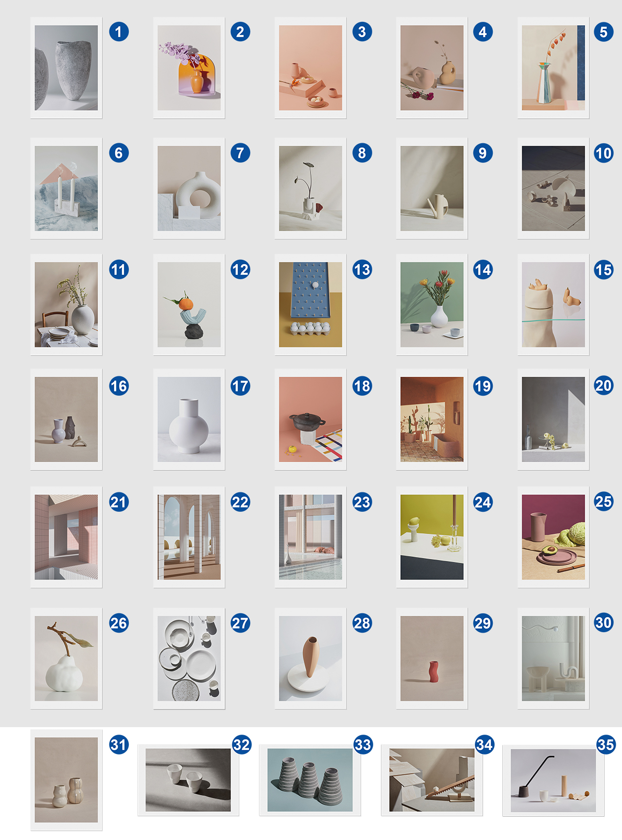Image resolution: width=622 pixels, height=840 pixels.
Task: Select the number 35 badge
Action: pos(606,744)
